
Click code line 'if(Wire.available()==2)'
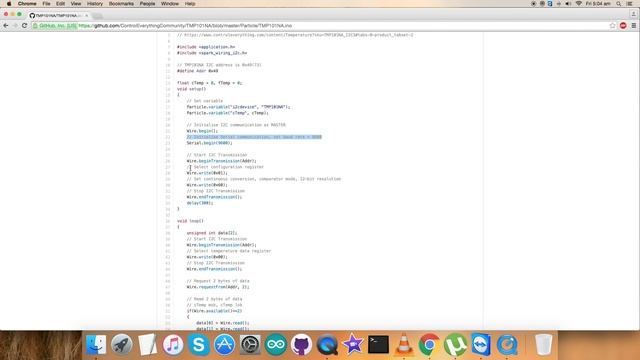[214, 311]
